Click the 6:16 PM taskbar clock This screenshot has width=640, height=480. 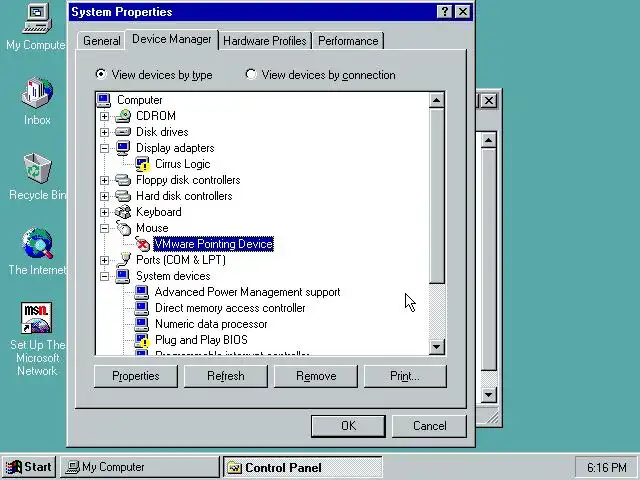pos(607,467)
